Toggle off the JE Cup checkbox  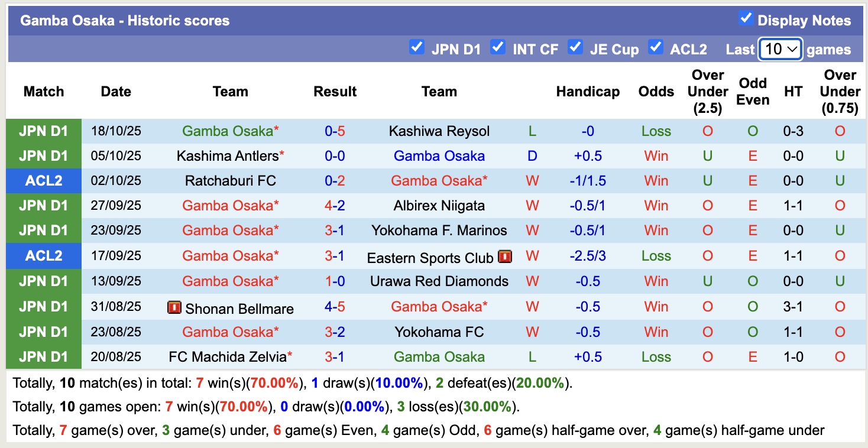point(575,47)
